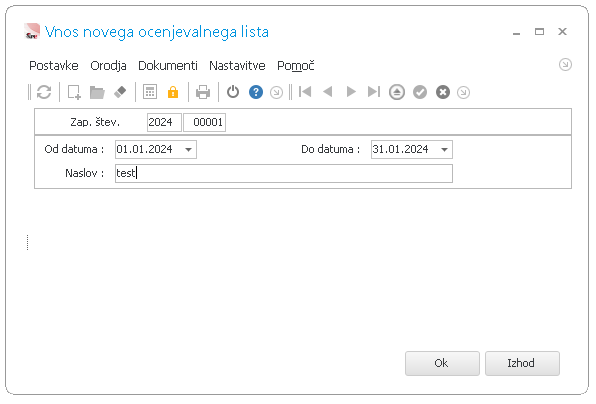The height and width of the screenshot is (404, 596).
Task: Confirm with the Ok button
Action: [442, 363]
